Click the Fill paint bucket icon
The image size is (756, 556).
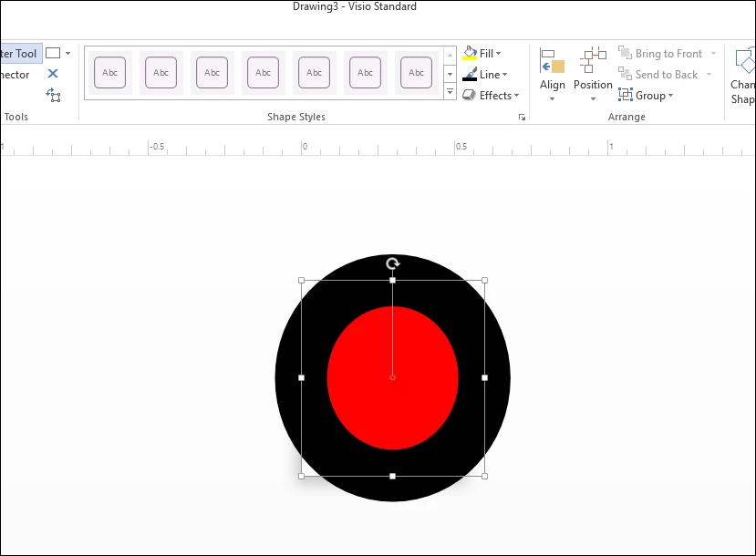(x=470, y=53)
